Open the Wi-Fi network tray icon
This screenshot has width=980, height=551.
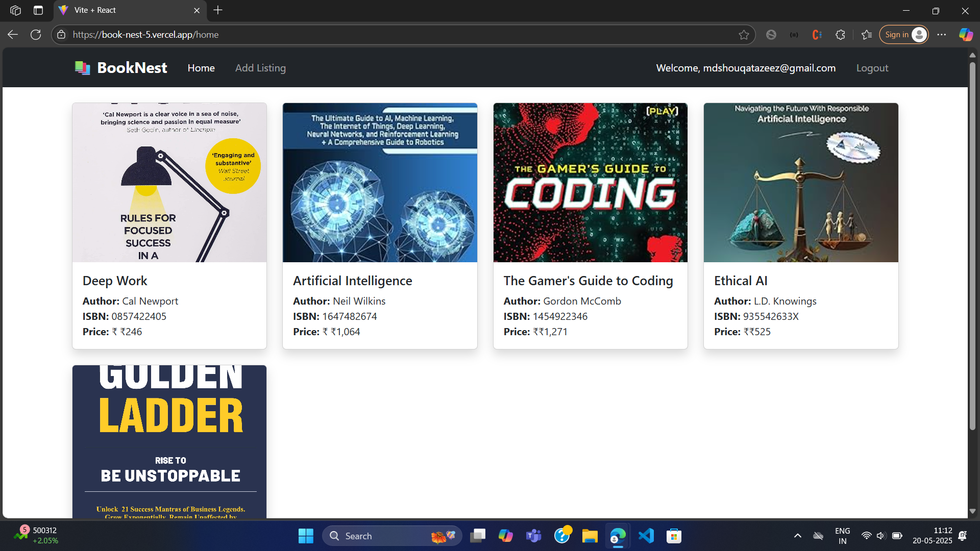pyautogui.click(x=866, y=536)
